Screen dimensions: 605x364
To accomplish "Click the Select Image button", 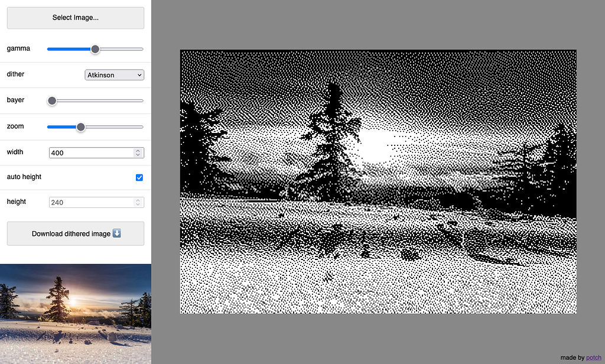I will click(75, 18).
